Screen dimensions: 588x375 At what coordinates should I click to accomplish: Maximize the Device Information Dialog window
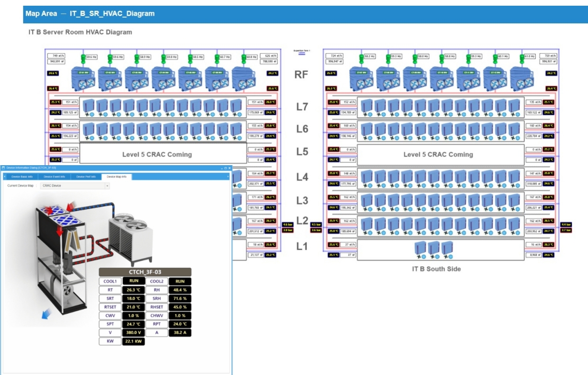coord(226,168)
